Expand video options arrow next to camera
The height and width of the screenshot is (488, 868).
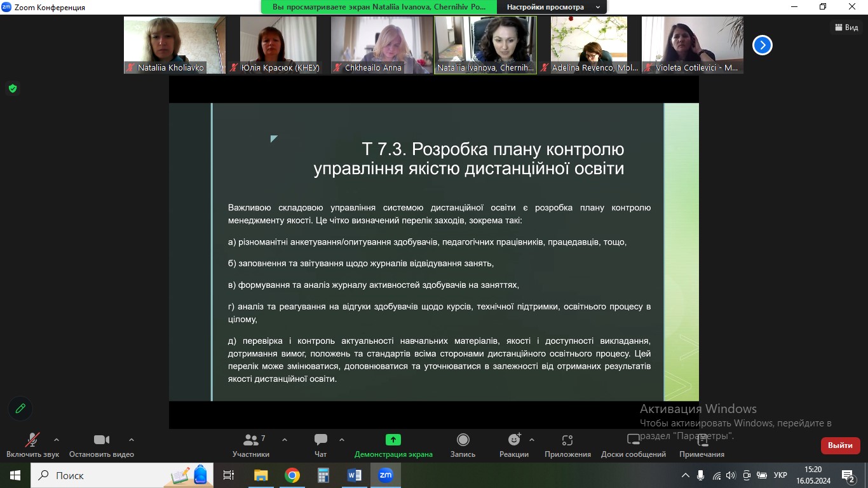click(132, 440)
